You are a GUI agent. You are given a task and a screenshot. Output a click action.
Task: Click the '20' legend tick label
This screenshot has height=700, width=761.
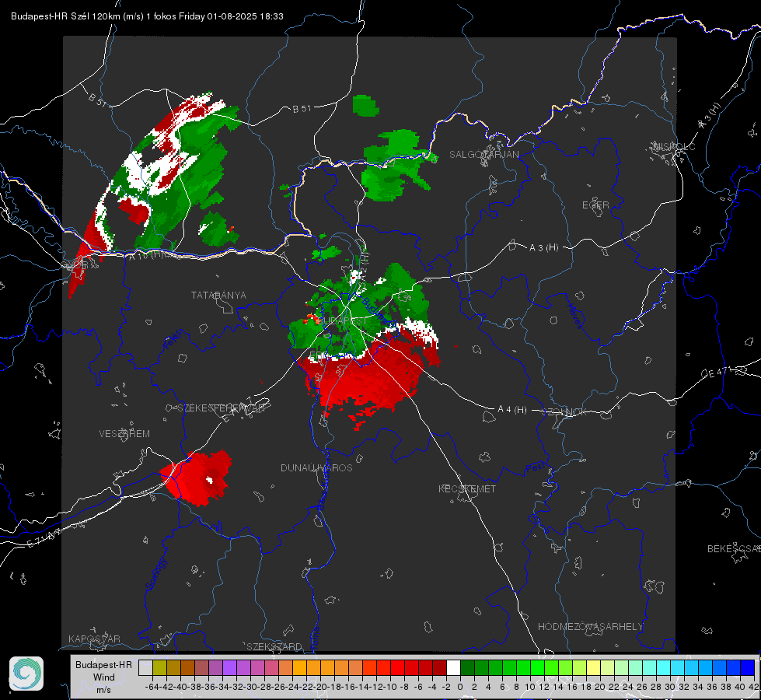(600, 687)
